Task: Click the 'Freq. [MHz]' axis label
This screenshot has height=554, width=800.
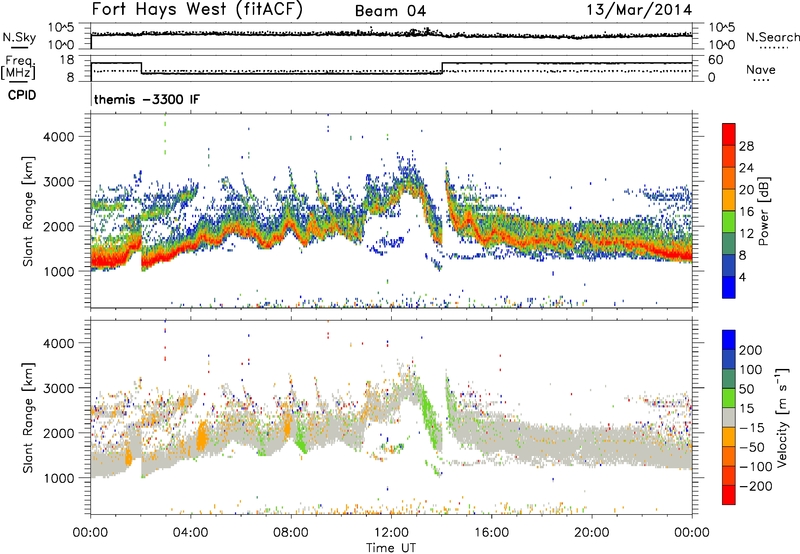Action: coord(18,67)
